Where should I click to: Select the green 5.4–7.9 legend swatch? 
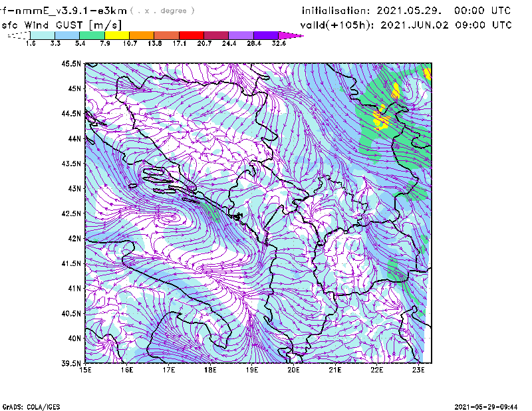coord(92,35)
